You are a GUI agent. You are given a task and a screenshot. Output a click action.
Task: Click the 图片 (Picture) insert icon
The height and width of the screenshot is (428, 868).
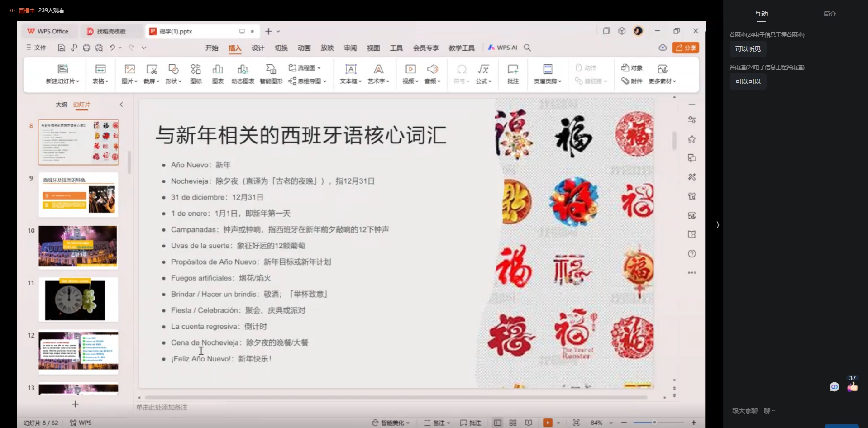(x=129, y=69)
